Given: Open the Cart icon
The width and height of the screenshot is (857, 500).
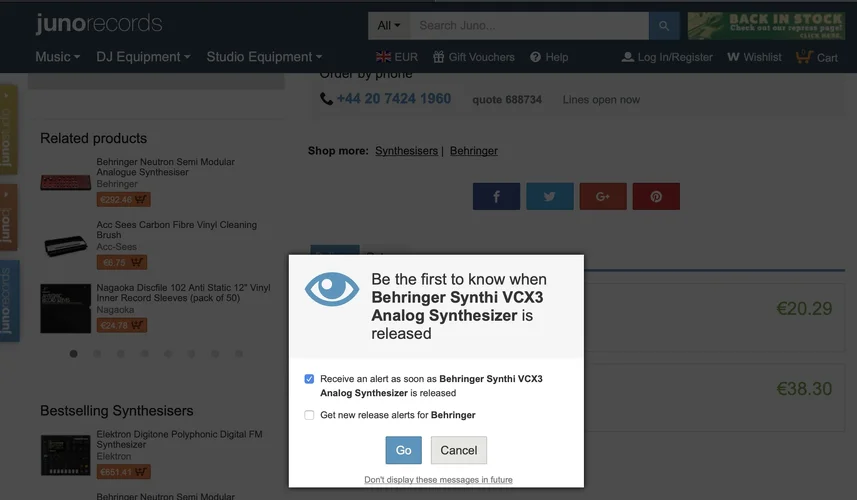Looking at the screenshot, I should tap(804, 57).
